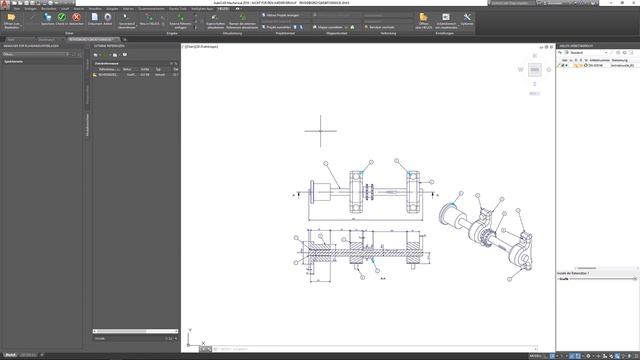Select the Einfügen ribbon tab
The width and height of the screenshot is (640, 360).
(30, 9)
